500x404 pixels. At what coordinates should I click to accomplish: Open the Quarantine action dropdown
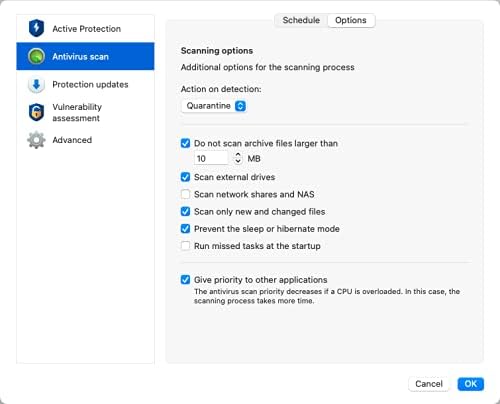[x=214, y=106]
